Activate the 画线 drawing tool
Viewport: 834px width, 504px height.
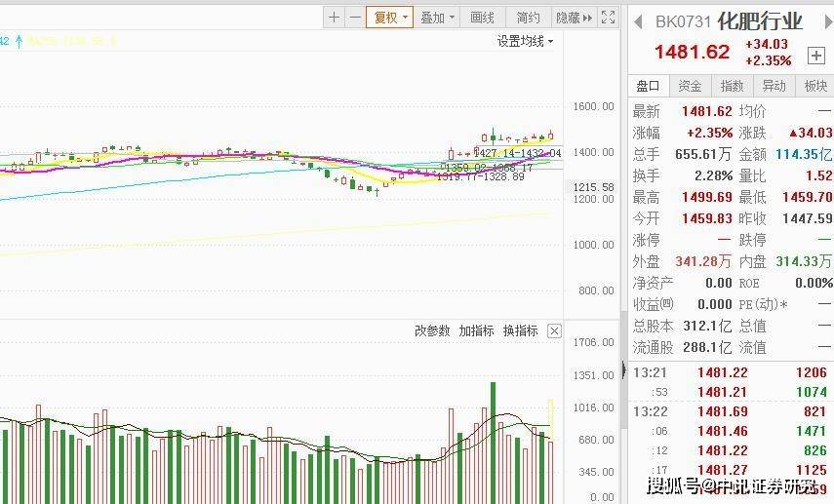pyautogui.click(x=483, y=18)
